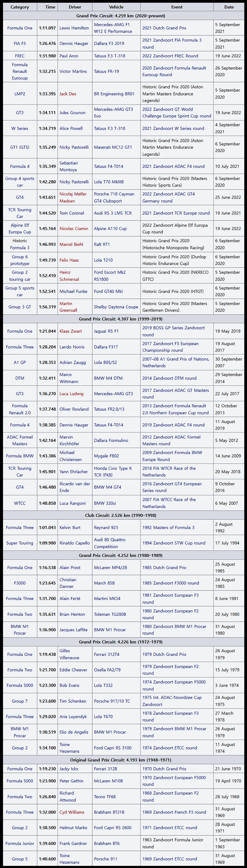Open the Sebastian Montoya link
Viewport: 247px width, 868px height.
tap(69, 166)
